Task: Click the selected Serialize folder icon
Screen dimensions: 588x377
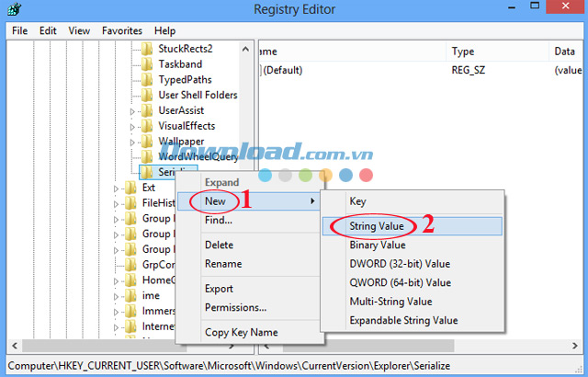Action: (x=147, y=172)
